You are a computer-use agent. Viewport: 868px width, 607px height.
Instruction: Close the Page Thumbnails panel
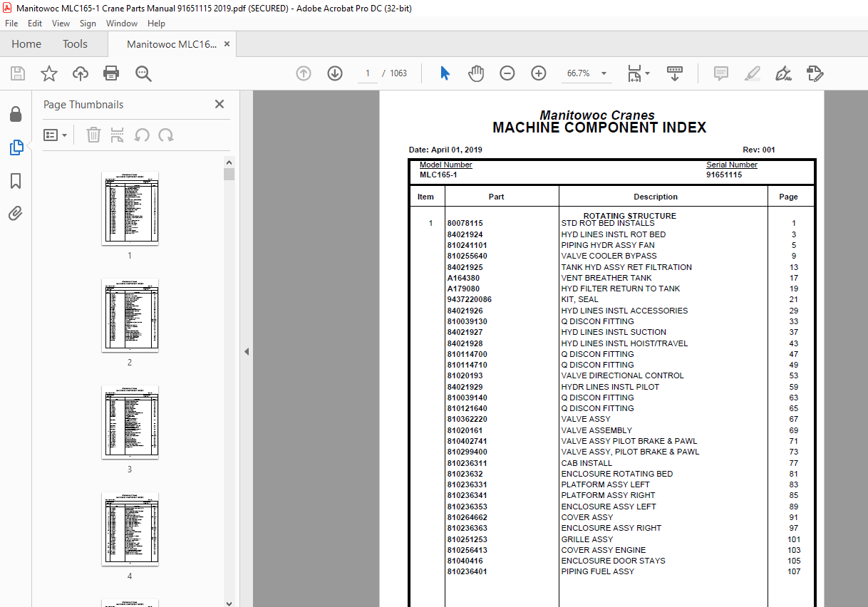(x=219, y=104)
